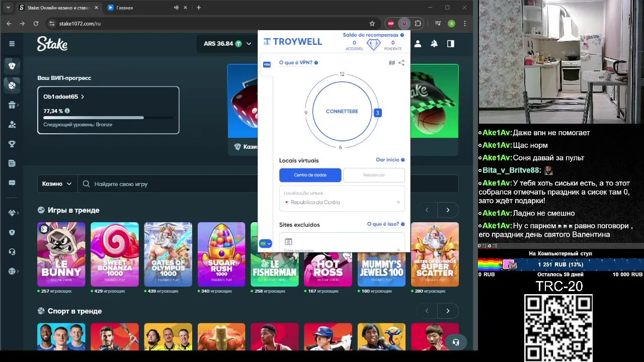Open the Stake hamburger menu

pos(12,44)
